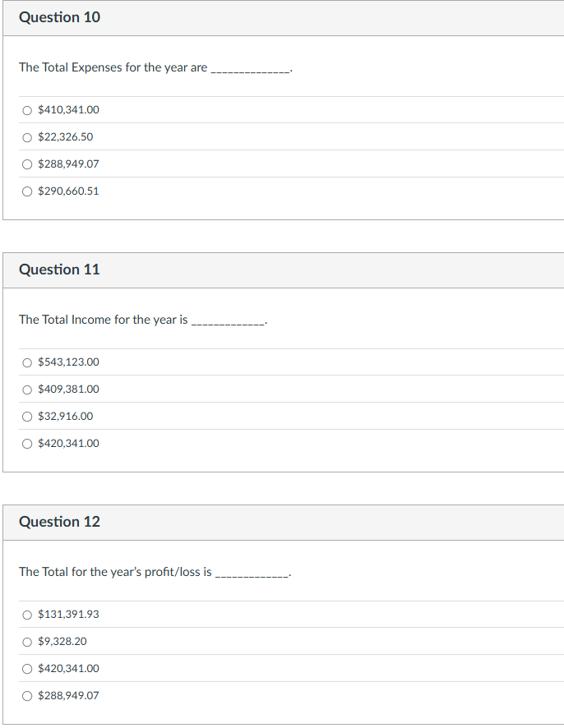The image size is (564, 728).
Task: Choose $420,341.00 in Question 12
Action: pos(26,668)
